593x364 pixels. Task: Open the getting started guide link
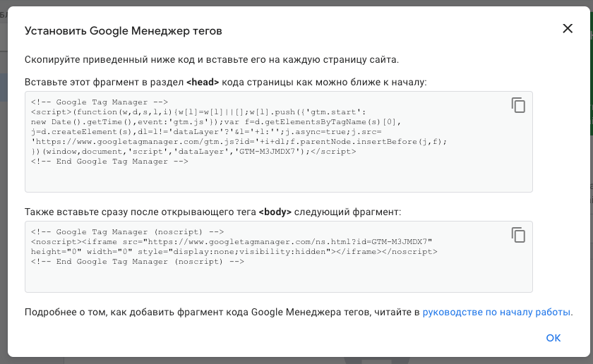[496, 312]
